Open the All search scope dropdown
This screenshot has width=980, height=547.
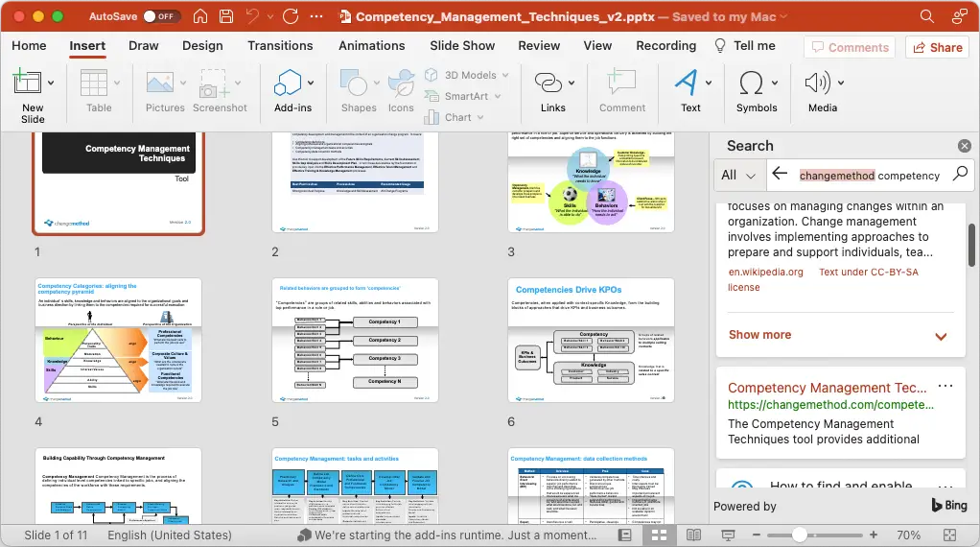(738, 175)
